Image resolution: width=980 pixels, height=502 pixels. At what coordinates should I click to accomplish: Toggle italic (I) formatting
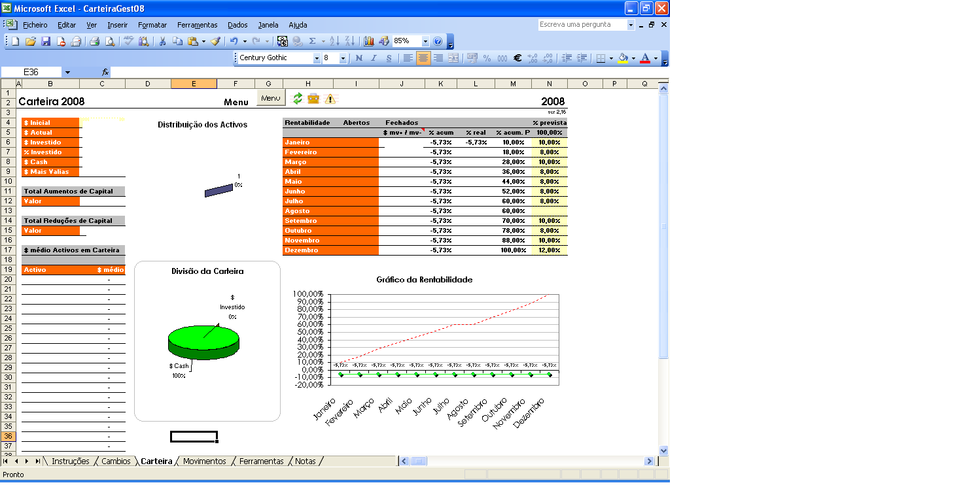pyautogui.click(x=374, y=58)
